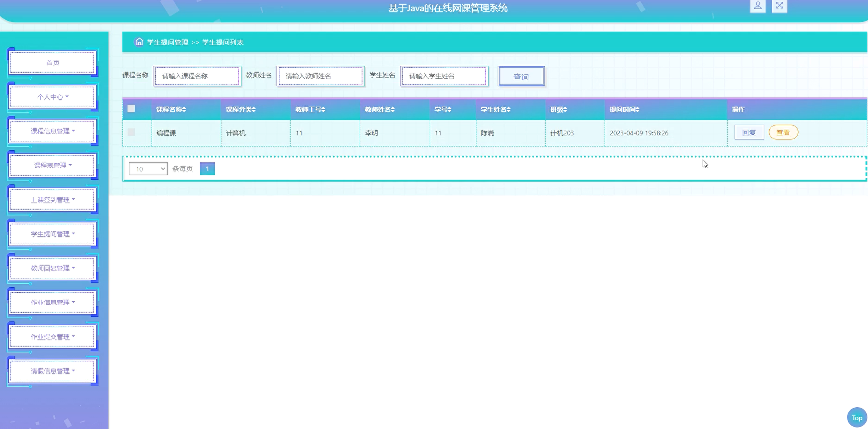
Task: Sort by 学号 column arrows
Action: click(x=449, y=109)
